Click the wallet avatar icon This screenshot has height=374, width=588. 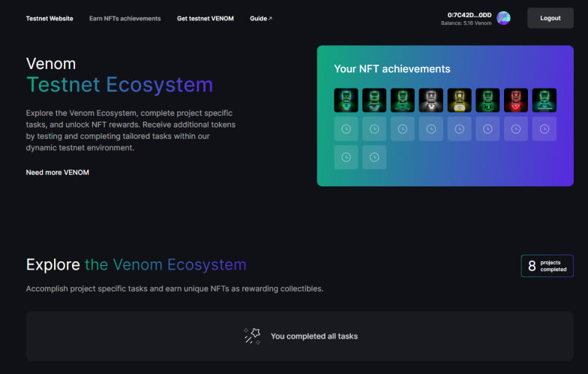click(503, 18)
